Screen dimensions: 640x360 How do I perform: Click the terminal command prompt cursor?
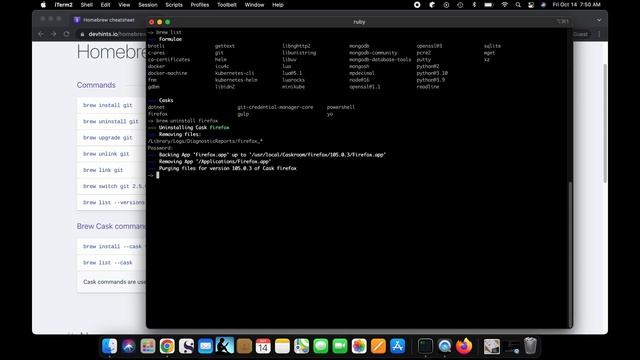click(x=158, y=175)
